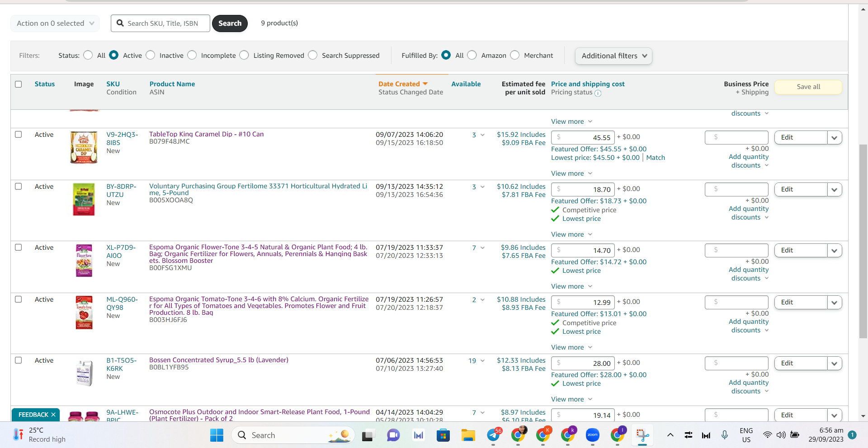Expand available quantity 7 for Flower-Tone

(478, 247)
